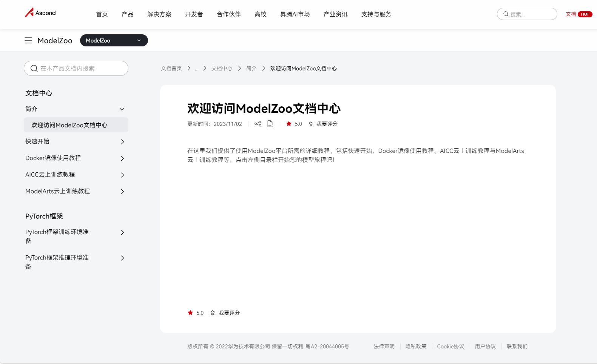Select 欢迎访问ModelZoo文档中心 in sidebar
Viewport: 597px width, 364px height.
(x=76, y=125)
